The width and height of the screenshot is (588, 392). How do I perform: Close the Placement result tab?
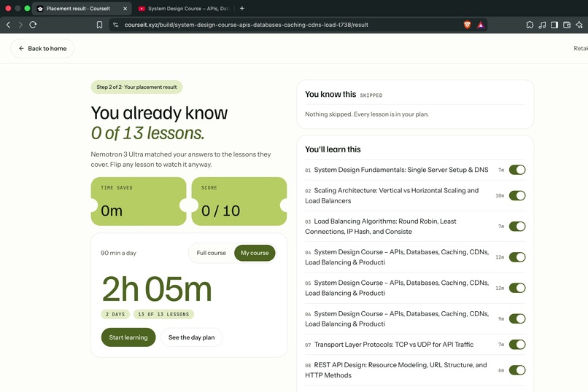tap(125, 8)
